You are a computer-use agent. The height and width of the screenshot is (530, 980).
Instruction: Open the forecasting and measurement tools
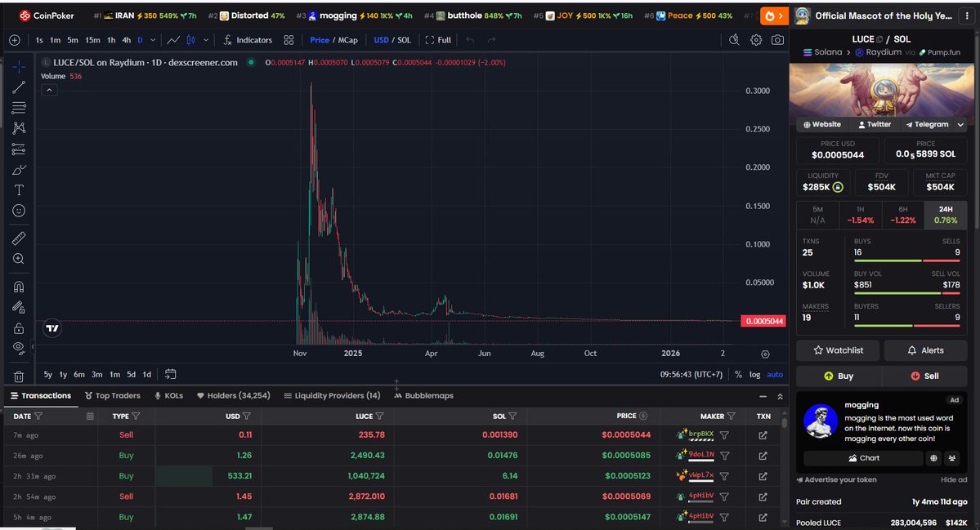coord(19,149)
